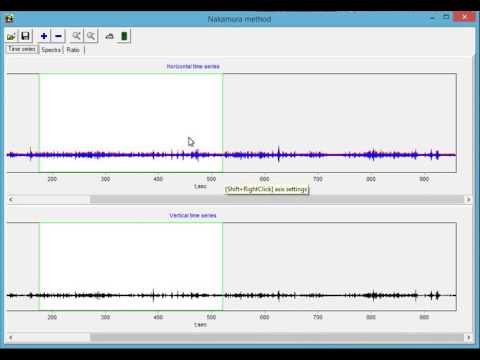This screenshot has width=480, height=360.
Task: Click the eraser-like toolbar icon
Action: coord(109,36)
